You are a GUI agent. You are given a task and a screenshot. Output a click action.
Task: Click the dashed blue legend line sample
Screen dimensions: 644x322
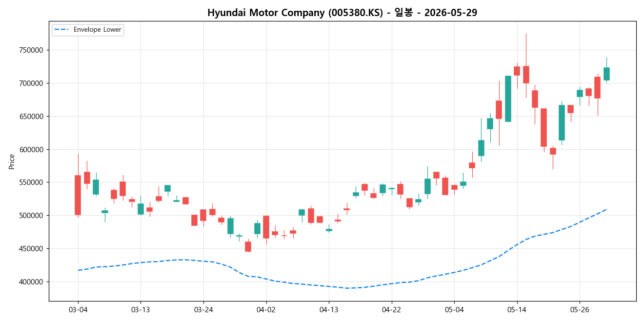tap(62, 30)
